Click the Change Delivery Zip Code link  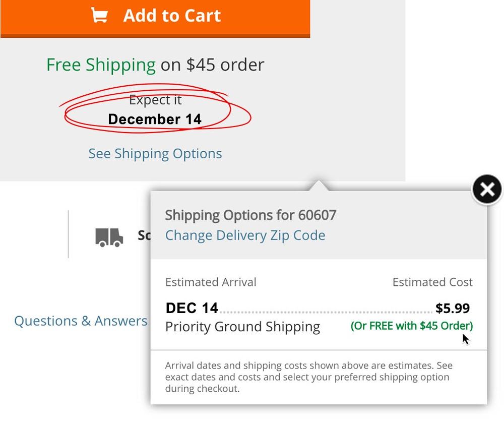pos(245,235)
